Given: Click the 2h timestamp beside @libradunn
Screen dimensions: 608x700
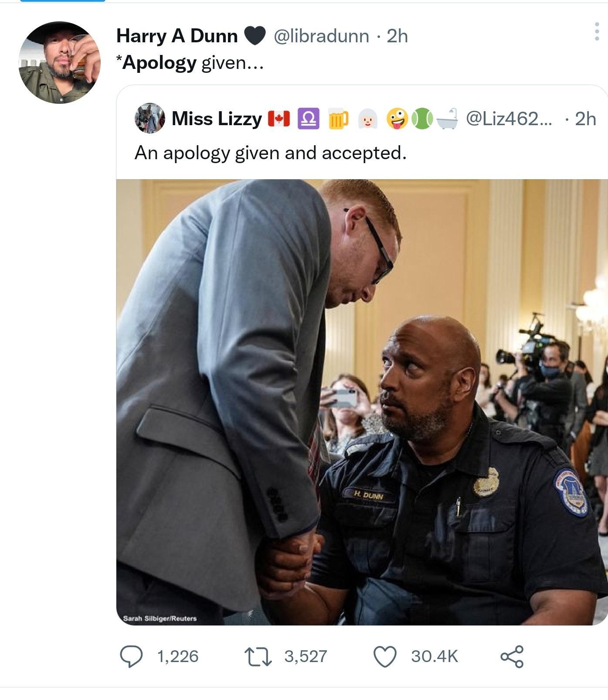Looking at the screenshot, I should pyautogui.click(x=397, y=36).
